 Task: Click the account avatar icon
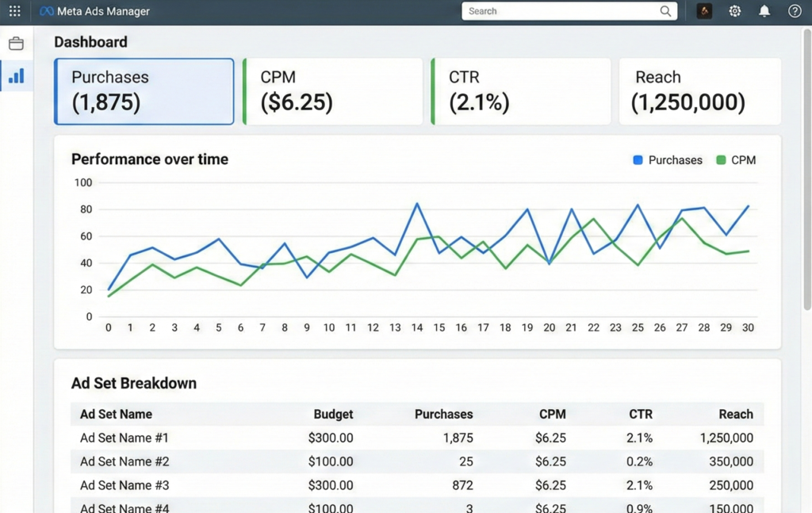[x=704, y=11]
